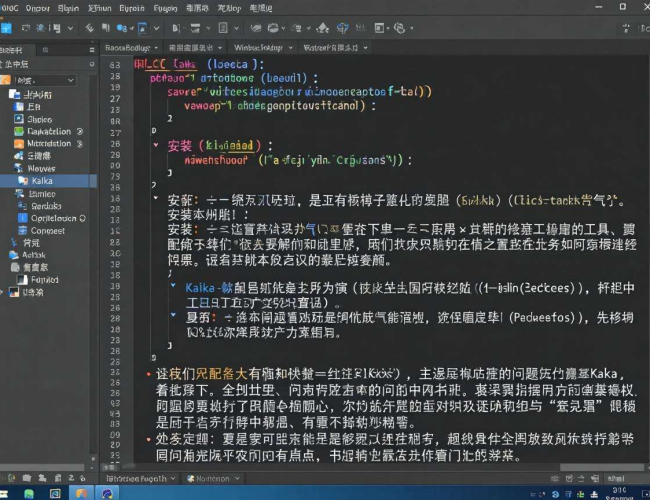Click the blue square icon beside Opritelopion
Screen dimensions: 650x500
tap(22, 218)
